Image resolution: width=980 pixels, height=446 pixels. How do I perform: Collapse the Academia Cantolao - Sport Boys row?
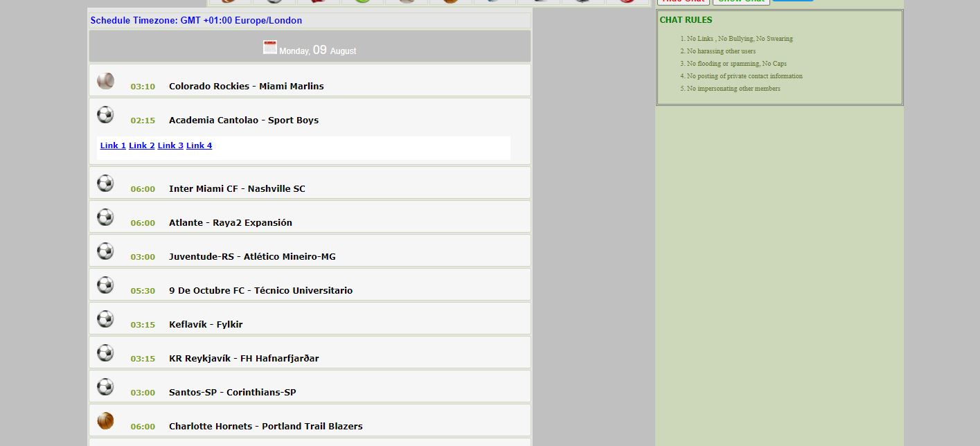[310, 116]
